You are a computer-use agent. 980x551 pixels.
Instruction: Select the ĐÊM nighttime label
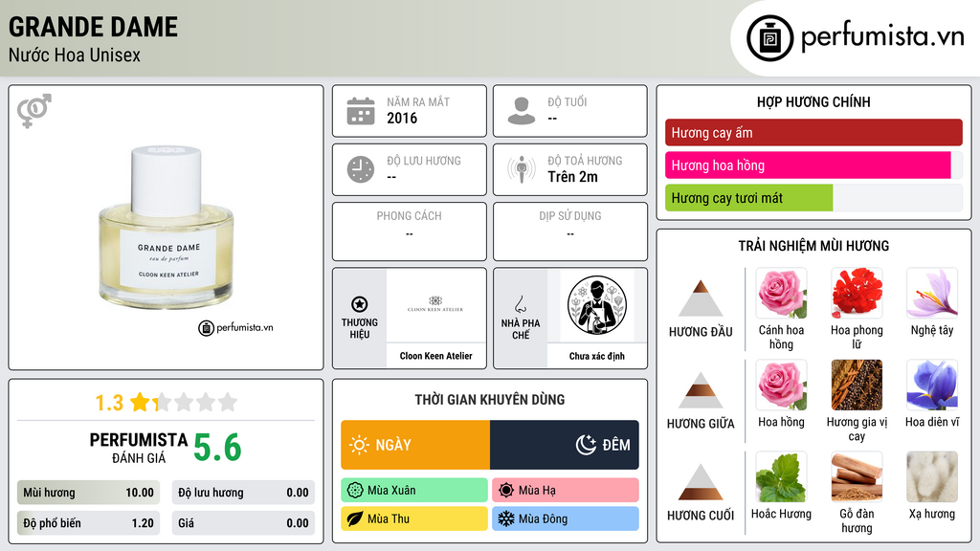point(616,445)
